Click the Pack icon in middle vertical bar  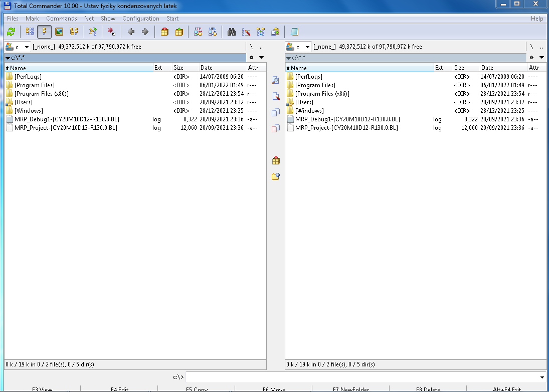click(276, 160)
